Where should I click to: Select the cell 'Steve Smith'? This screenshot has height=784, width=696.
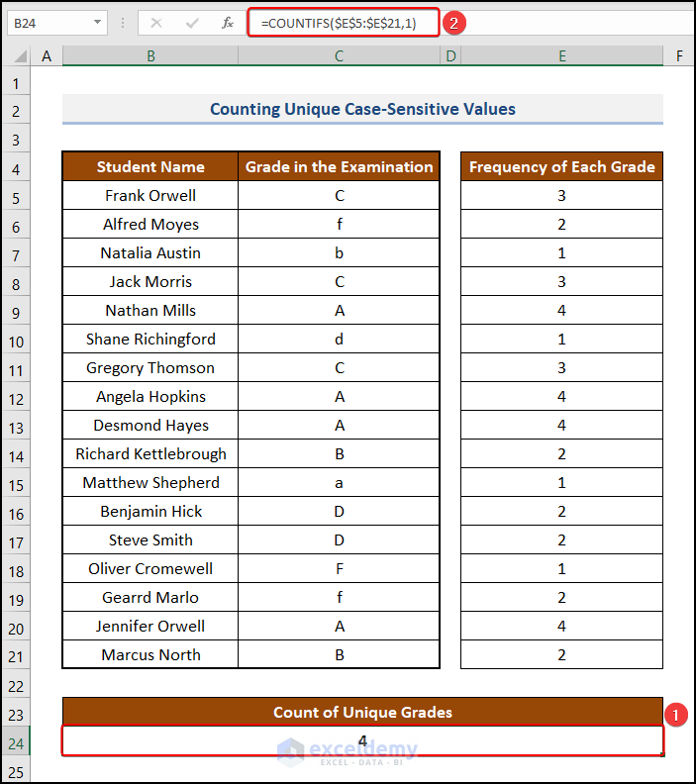[x=150, y=540]
